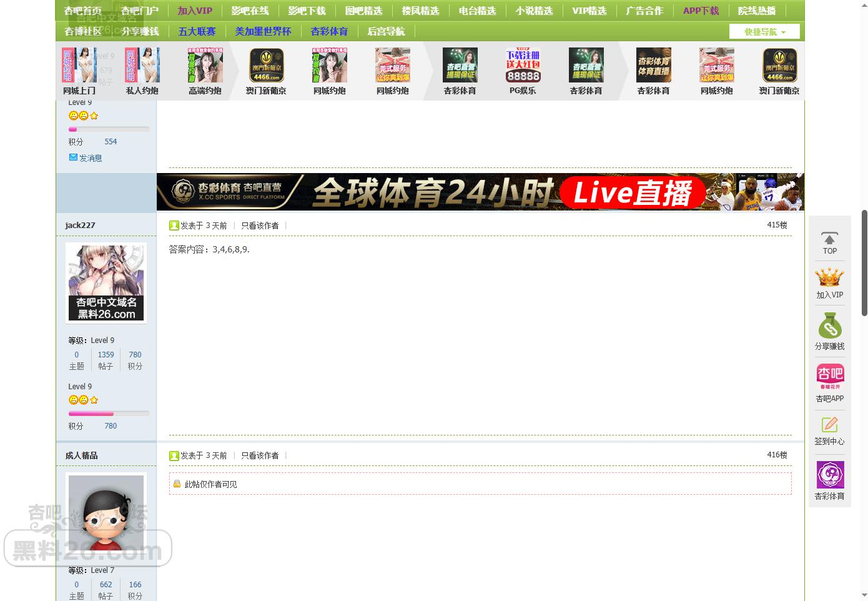Click the 全球体育24小时 Live直播 banner

tap(480, 192)
